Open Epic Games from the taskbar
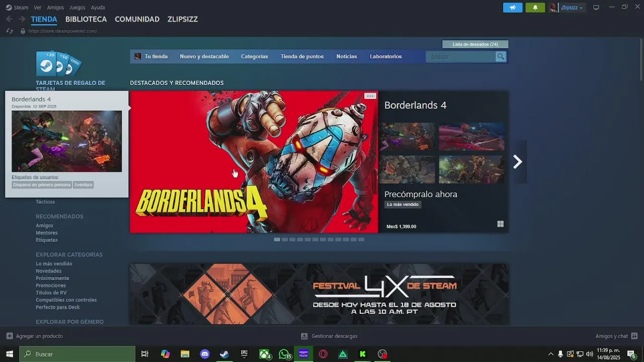The height and width of the screenshot is (362, 644). tap(244, 354)
